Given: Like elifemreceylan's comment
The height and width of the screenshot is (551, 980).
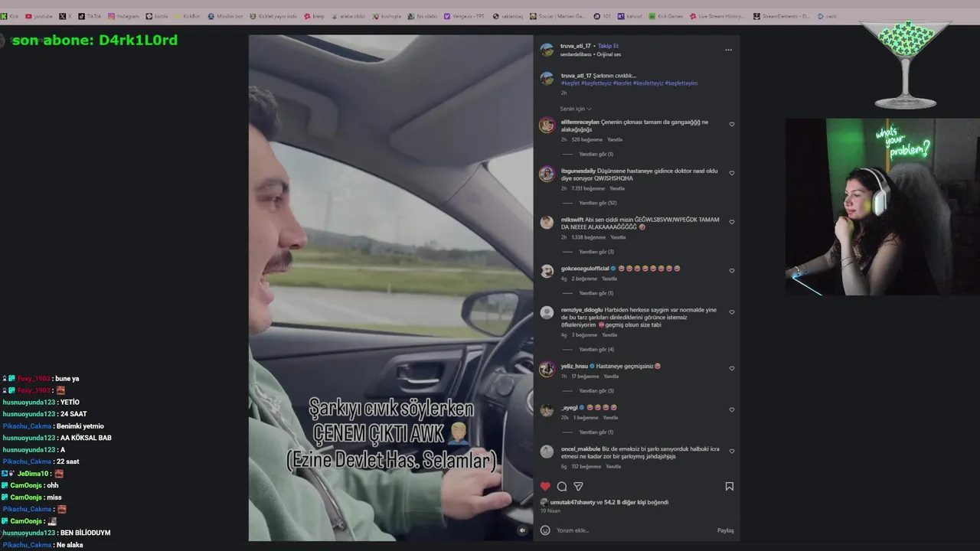Looking at the screenshot, I should [731, 124].
